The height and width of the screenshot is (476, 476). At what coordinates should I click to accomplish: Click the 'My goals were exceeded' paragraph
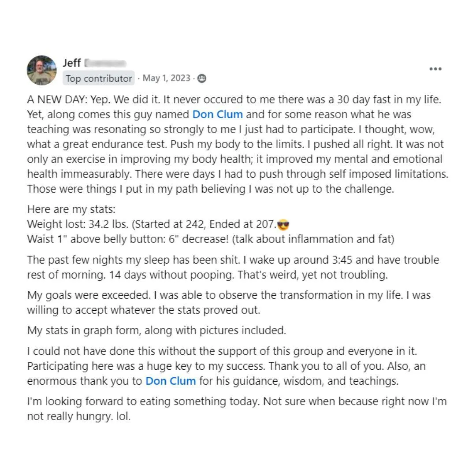(229, 303)
